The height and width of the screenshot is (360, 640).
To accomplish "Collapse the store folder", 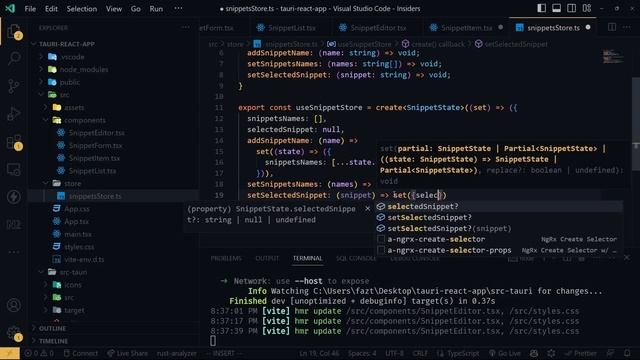I will click(x=67, y=183).
